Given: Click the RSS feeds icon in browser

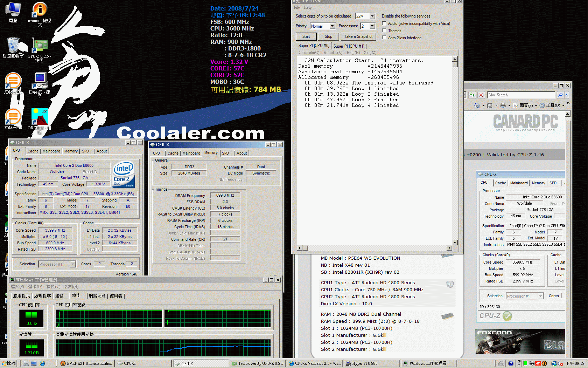Looking at the screenshot, I should (489, 105).
